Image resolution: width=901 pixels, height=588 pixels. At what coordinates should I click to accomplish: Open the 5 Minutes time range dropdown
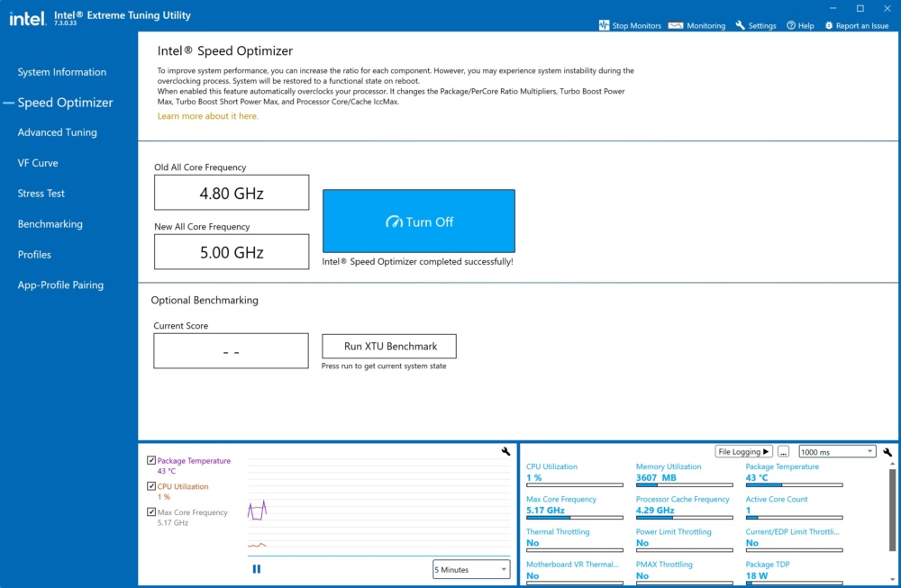[470, 569]
